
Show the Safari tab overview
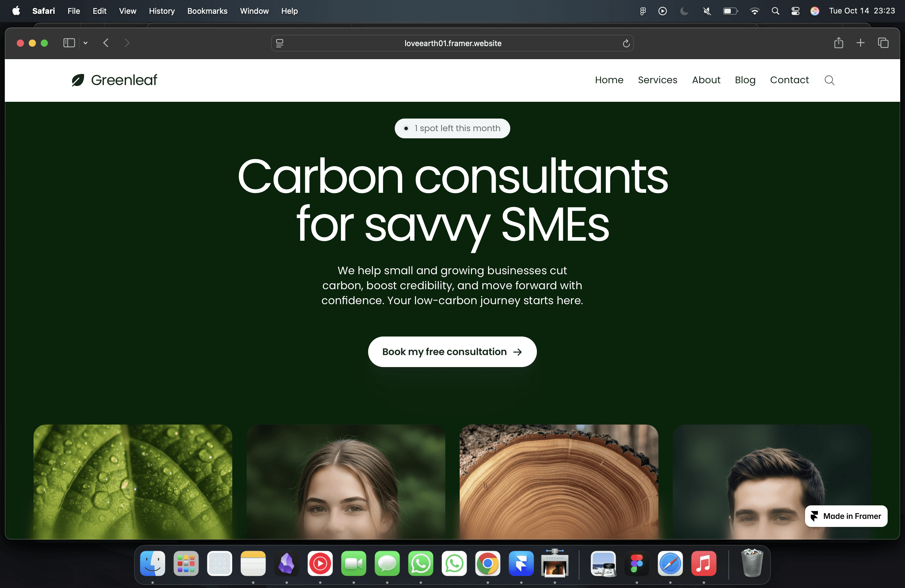[x=883, y=43]
